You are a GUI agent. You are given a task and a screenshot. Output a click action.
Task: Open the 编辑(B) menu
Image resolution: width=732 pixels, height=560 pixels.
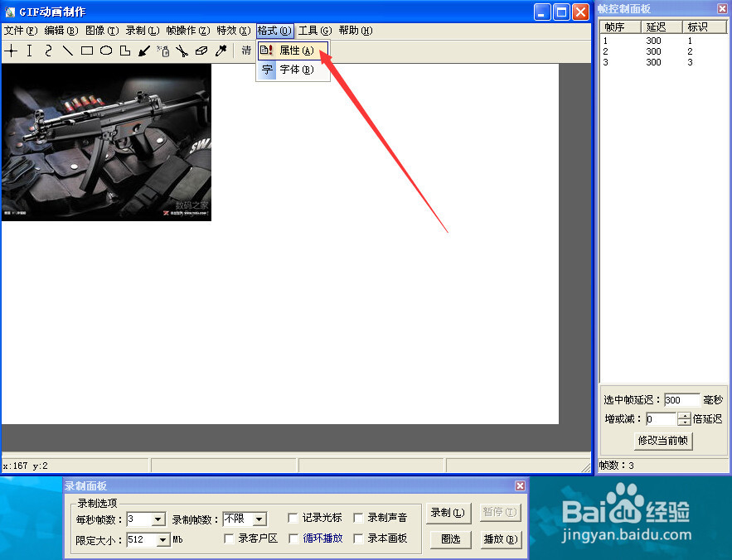point(61,31)
